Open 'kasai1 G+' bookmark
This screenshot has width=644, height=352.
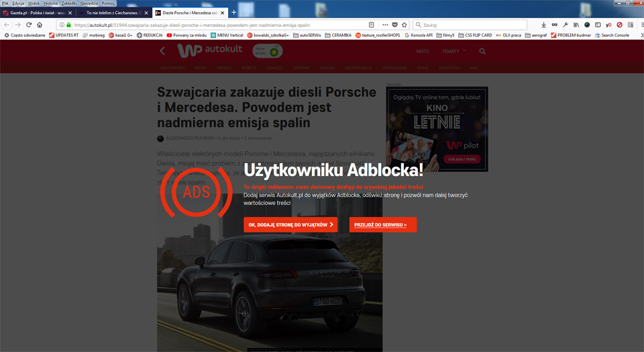120,36
